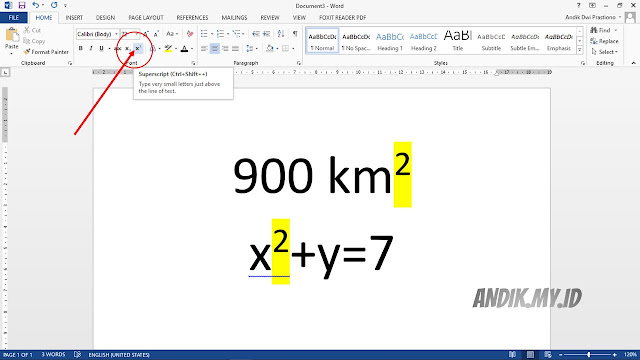This screenshot has width=640, height=360.
Task: Toggle Justify alignment
Action: 236,49
